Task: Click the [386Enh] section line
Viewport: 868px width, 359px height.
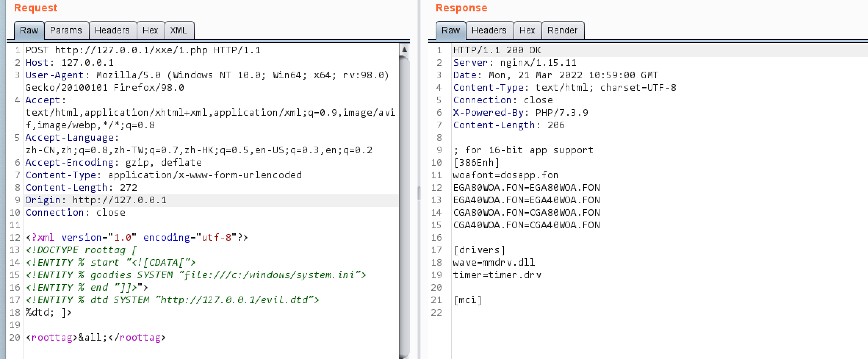Action: pyautogui.click(x=476, y=163)
